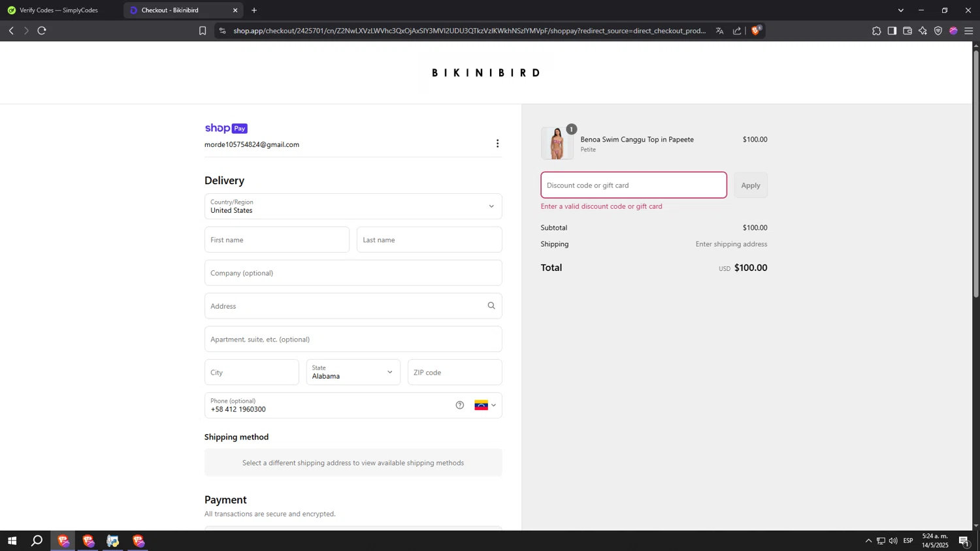Focus the Address field
The image size is (980, 551).
click(353, 306)
